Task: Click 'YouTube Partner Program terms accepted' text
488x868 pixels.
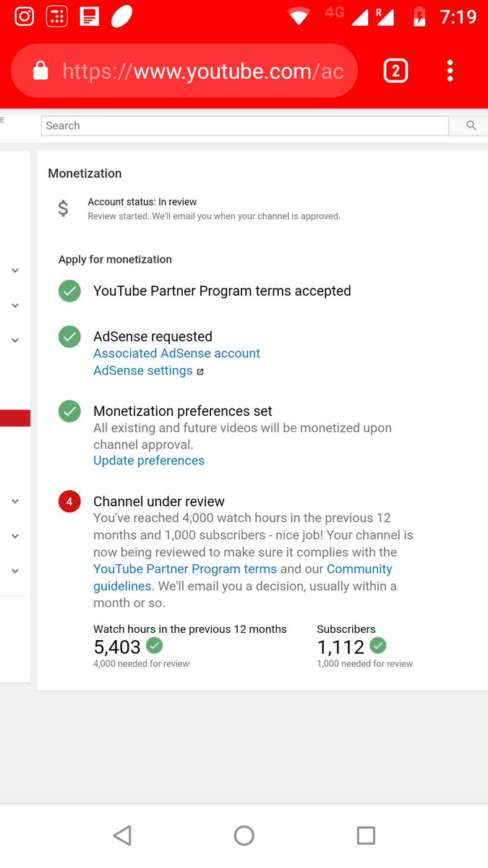Action: (x=222, y=291)
